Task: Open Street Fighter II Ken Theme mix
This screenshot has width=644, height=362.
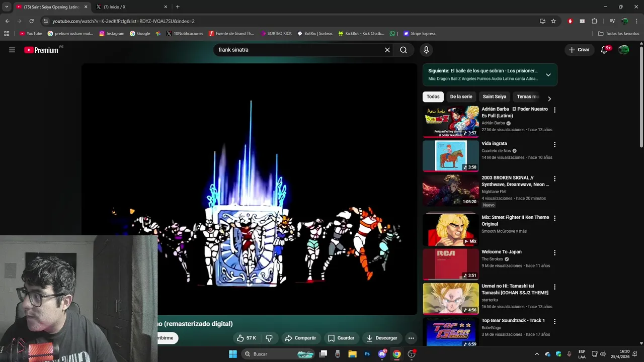Action: 515,221
